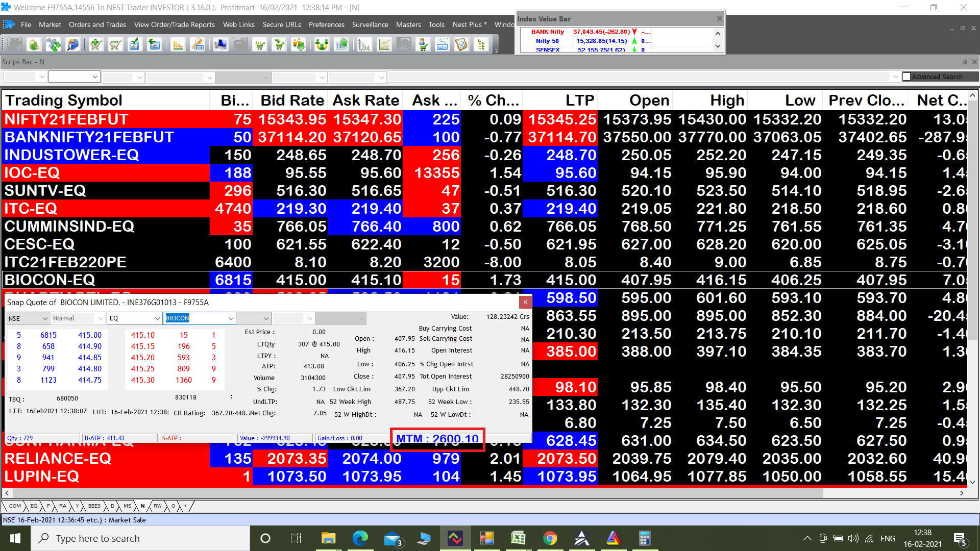Open NEST Trader app in Windows taskbar
980x551 pixels.
click(x=455, y=538)
